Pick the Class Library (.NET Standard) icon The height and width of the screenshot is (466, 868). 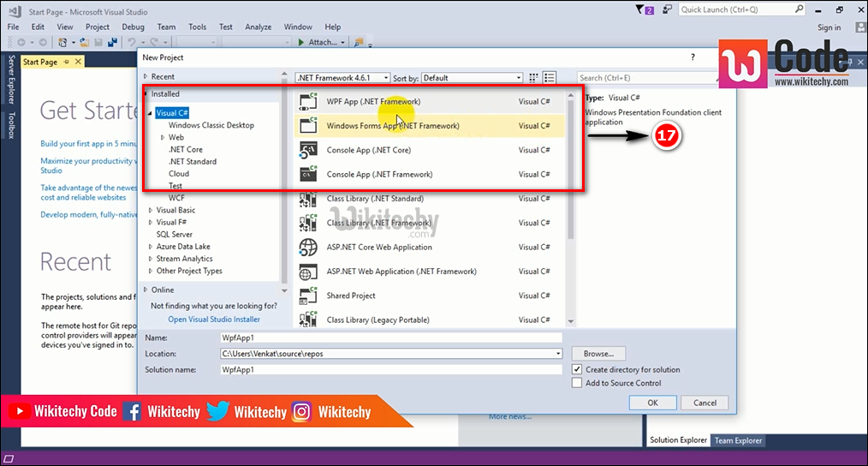(308, 200)
